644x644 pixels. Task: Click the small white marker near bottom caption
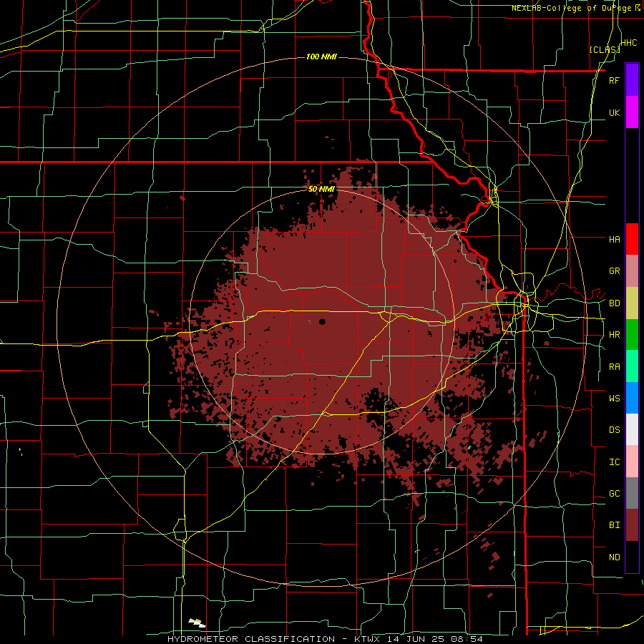coord(197,623)
